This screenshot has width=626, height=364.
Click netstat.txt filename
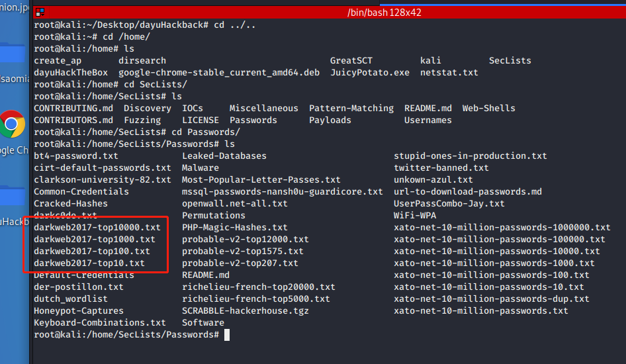click(449, 73)
